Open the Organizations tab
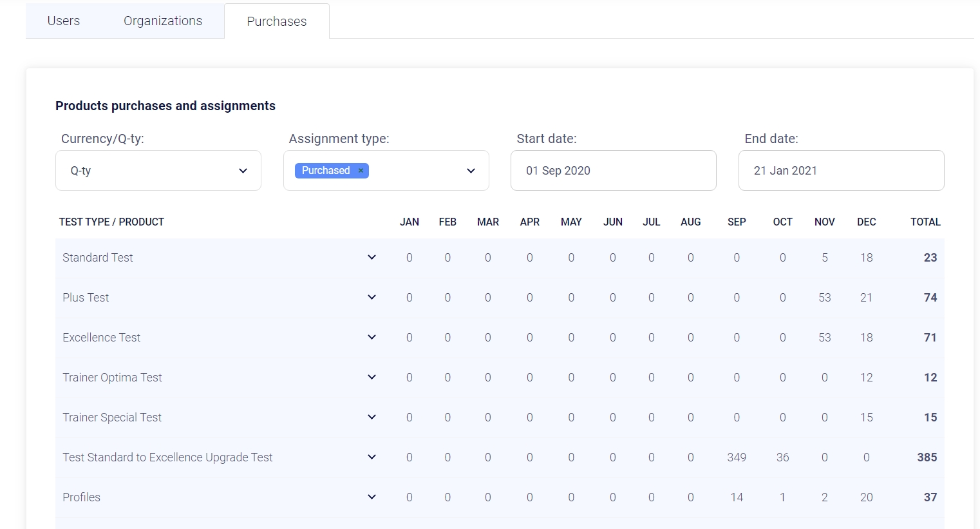This screenshot has width=980, height=529. coord(163,21)
